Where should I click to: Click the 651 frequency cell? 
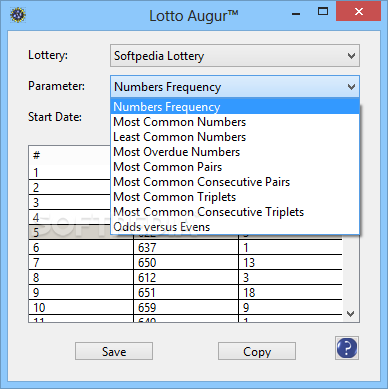pyautogui.click(x=186, y=292)
